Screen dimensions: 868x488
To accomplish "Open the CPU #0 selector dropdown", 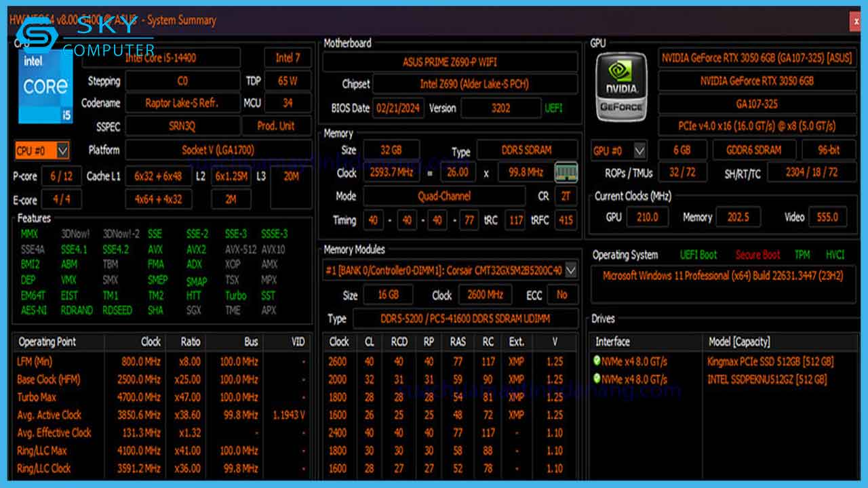I will click(x=62, y=150).
